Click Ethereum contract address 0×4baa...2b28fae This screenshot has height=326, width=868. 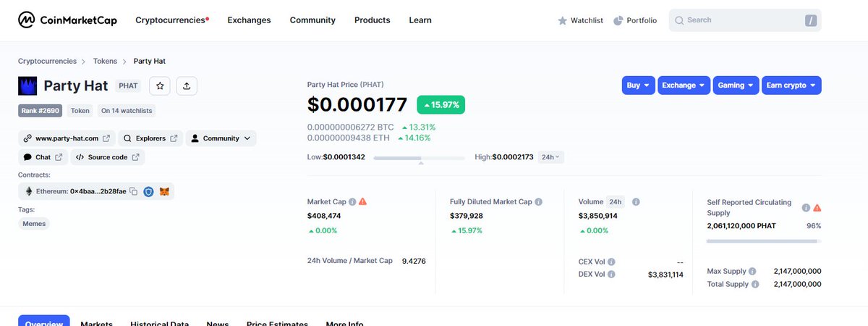[x=98, y=191]
